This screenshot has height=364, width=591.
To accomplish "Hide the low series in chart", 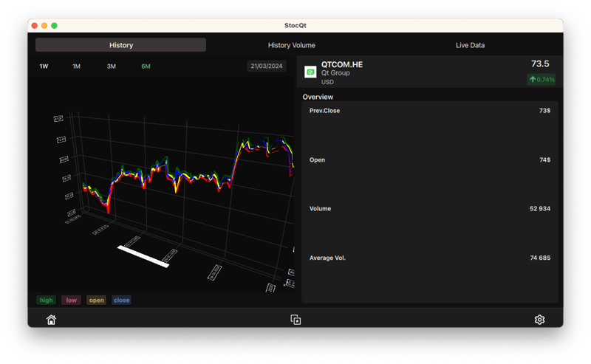I will [71, 300].
